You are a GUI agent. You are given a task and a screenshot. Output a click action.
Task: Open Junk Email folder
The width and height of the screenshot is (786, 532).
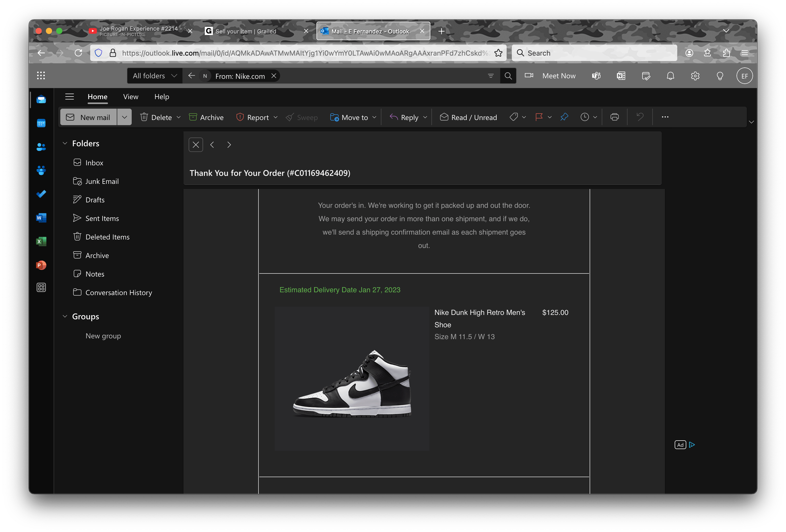(x=102, y=181)
